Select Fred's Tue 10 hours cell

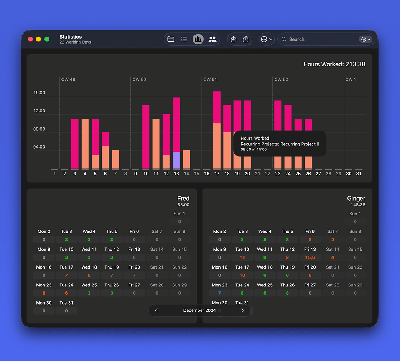pyautogui.click(x=66, y=257)
